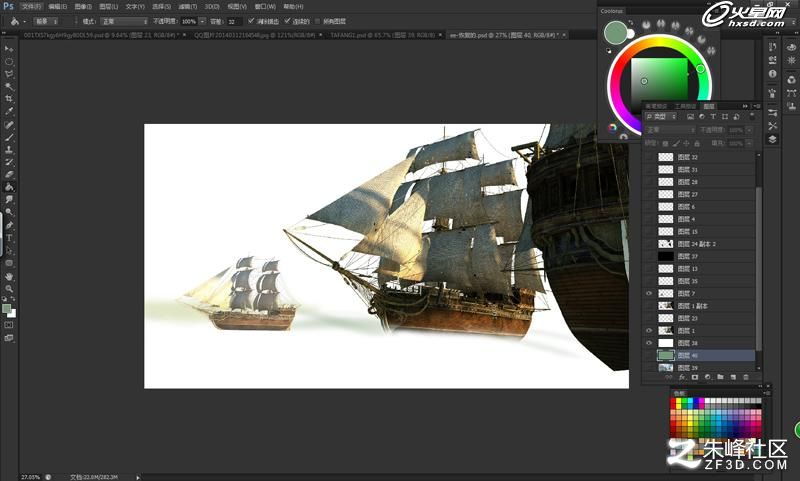Filter layers by type (T icon)
Image resolution: width=800 pixels, height=481 pixels.
tap(713, 117)
